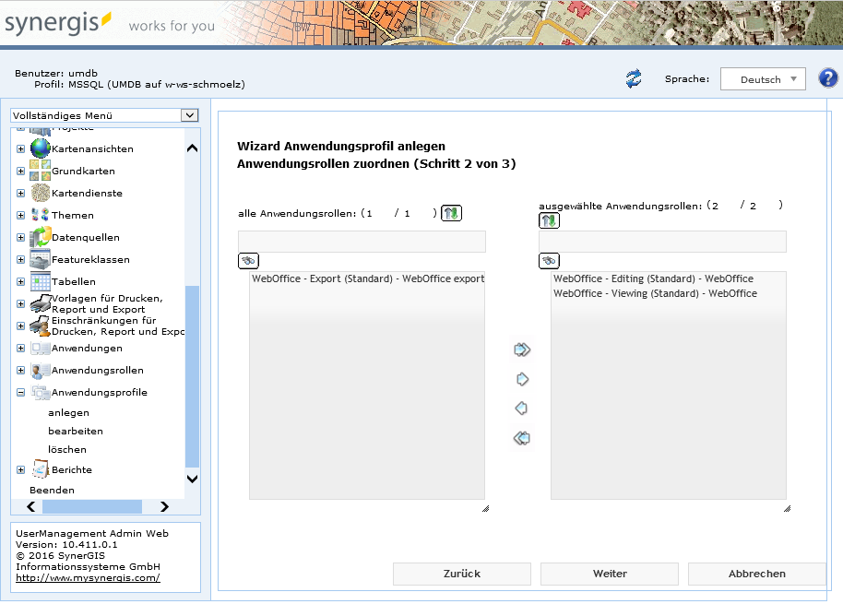843x616 pixels.
Task: Click the single right arrow to add selected role
Action: [x=522, y=379]
